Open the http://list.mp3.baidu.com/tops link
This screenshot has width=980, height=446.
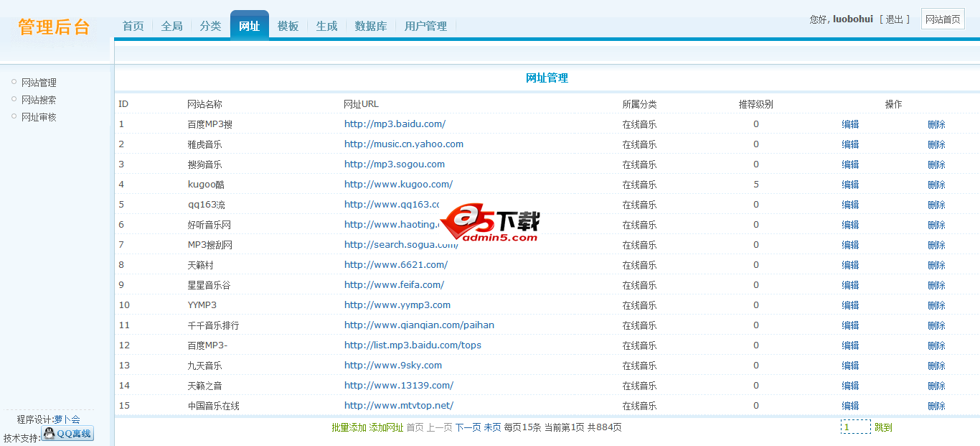tap(413, 345)
